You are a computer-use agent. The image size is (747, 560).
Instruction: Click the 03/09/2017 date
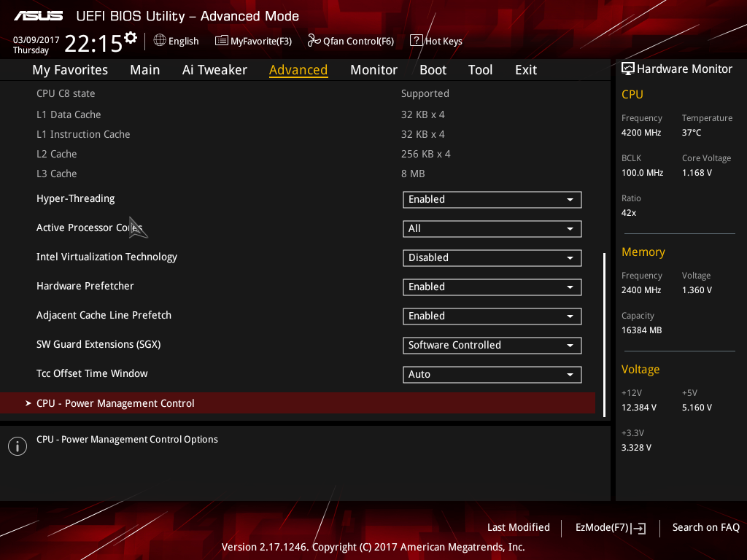pos(36,40)
